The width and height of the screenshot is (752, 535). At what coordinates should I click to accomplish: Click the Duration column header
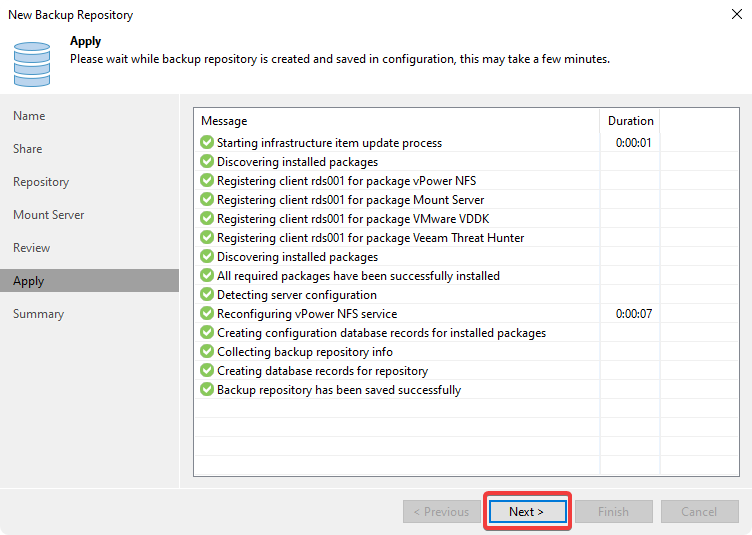pyautogui.click(x=630, y=121)
